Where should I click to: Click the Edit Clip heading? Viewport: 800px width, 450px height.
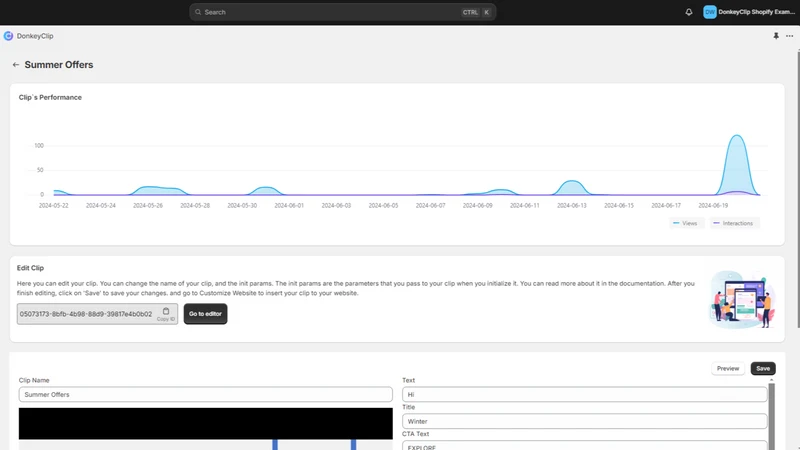(x=30, y=268)
